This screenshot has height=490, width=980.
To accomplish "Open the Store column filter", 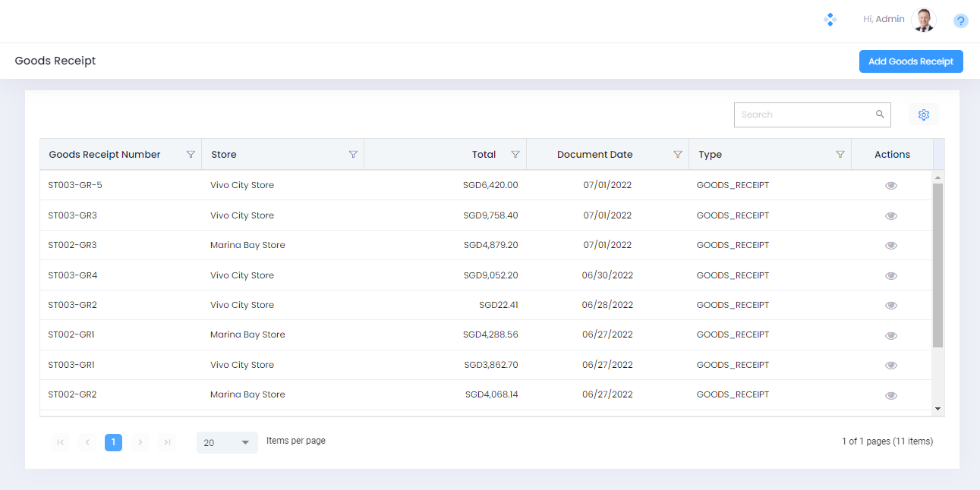I will pyautogui.click(x=353, y=154).
